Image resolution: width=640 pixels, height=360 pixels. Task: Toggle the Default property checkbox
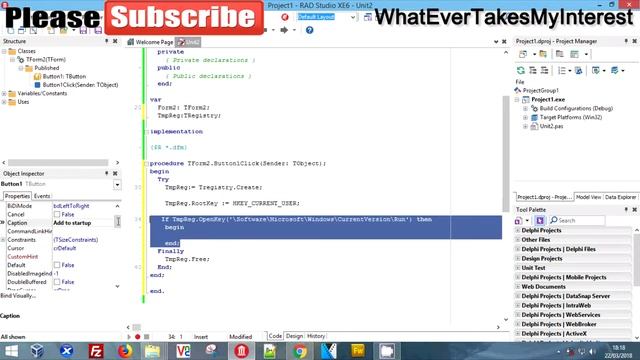tap(57, 265)
